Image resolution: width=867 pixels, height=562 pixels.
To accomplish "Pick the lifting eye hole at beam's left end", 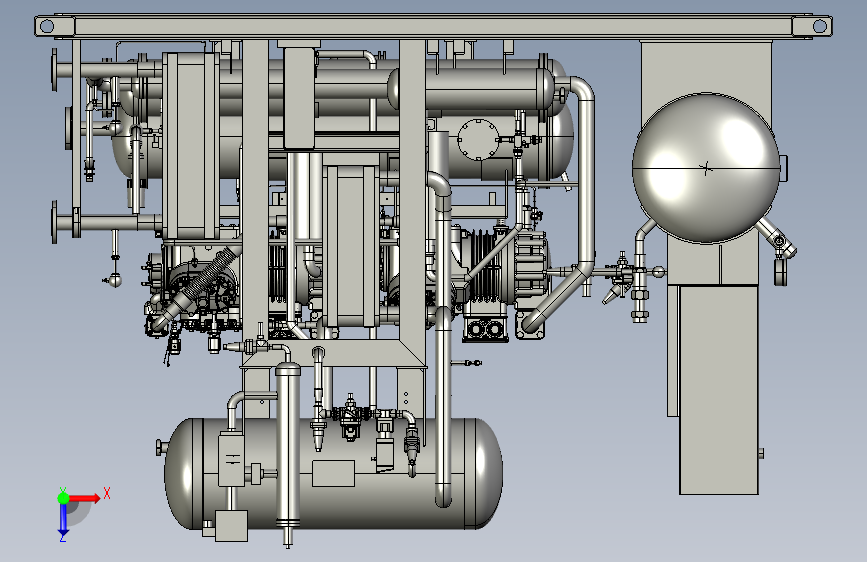I will click(47, 26).
